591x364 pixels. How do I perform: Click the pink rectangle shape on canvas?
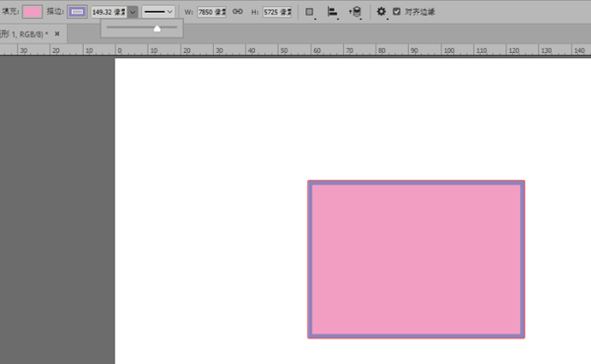(x=416, y=260)
